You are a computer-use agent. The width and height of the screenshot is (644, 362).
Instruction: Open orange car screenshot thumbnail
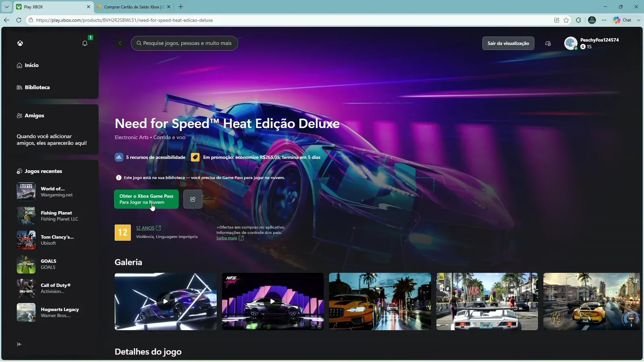380,302
